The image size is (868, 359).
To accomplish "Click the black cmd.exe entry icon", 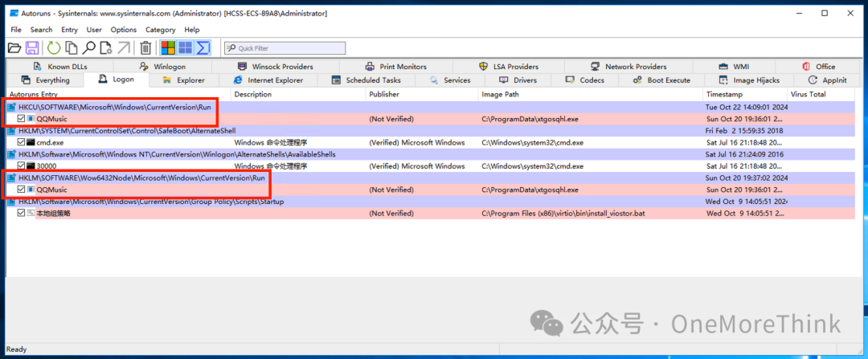I will 31,142.
